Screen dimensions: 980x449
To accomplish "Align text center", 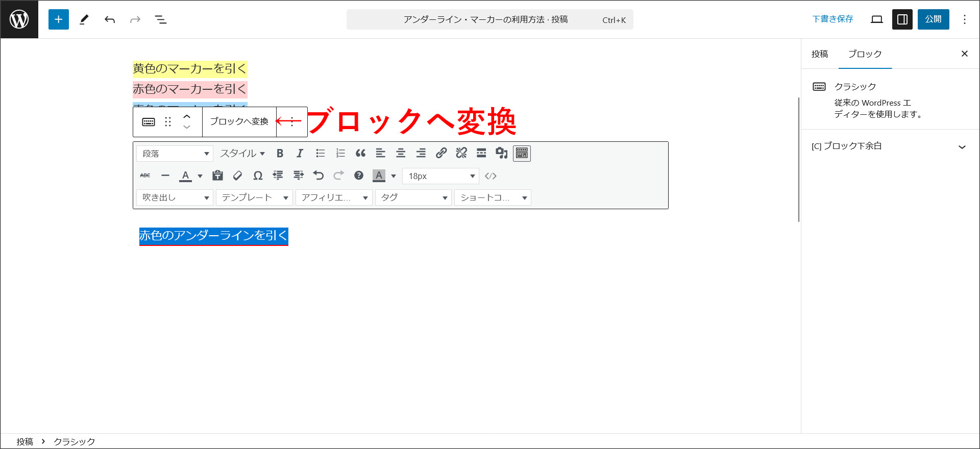I will [x=401, y=154].
